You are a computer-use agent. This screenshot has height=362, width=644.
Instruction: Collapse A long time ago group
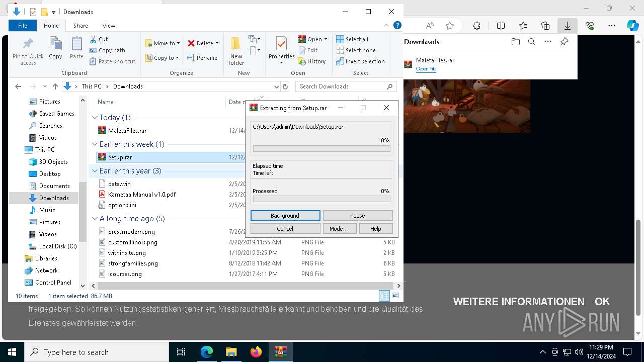[x=95, y=219]
